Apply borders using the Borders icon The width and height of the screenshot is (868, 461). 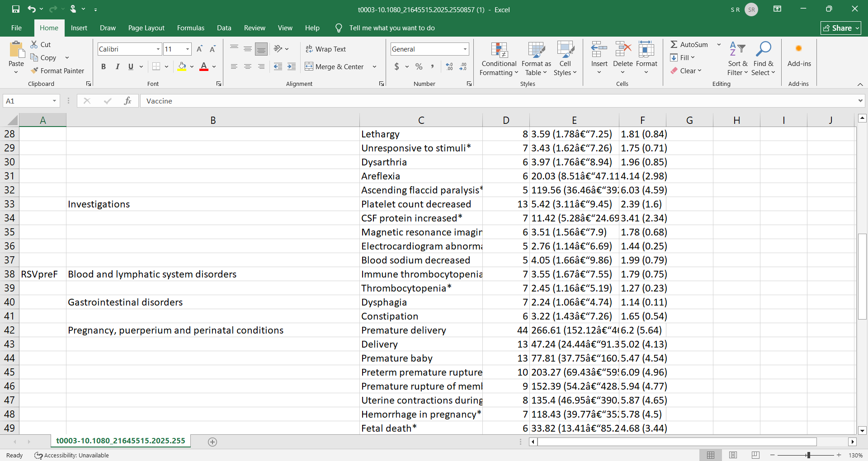click(x=156, y=66)
